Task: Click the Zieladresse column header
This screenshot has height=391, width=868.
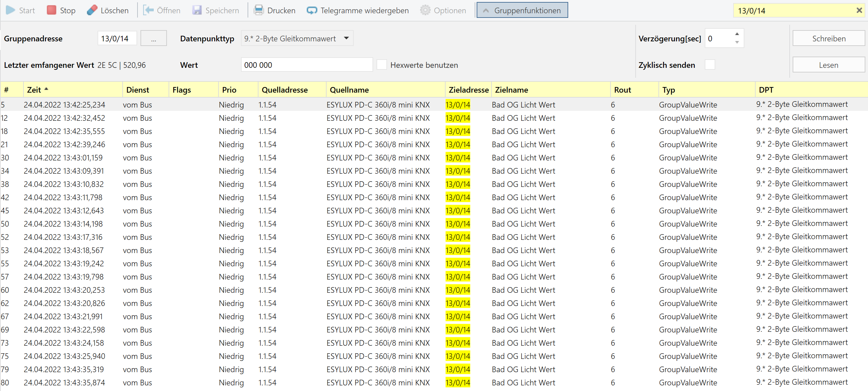Action: point(468,90)
